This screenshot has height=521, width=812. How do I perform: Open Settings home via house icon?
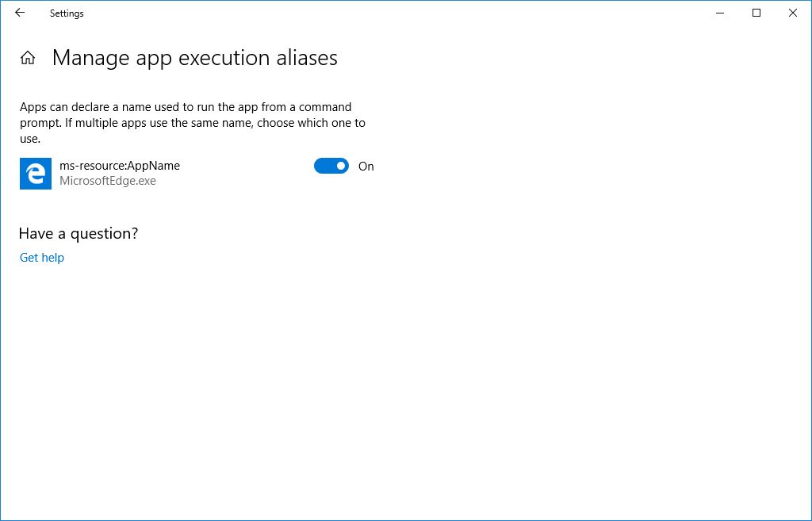click(28, 57)
